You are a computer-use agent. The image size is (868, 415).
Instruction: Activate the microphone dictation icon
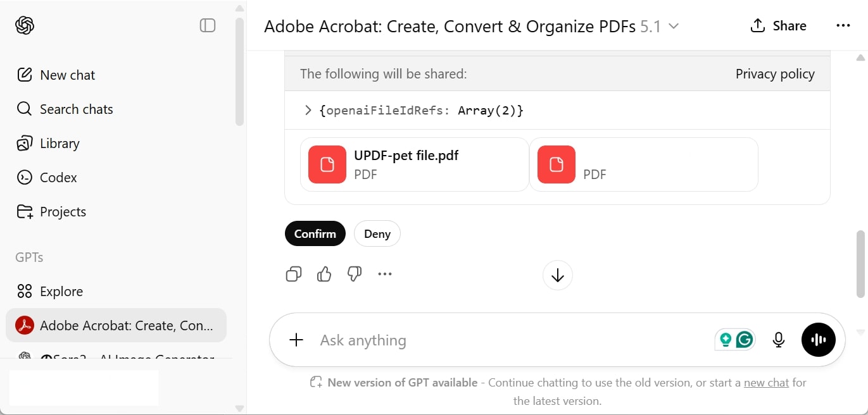(778, 340)
